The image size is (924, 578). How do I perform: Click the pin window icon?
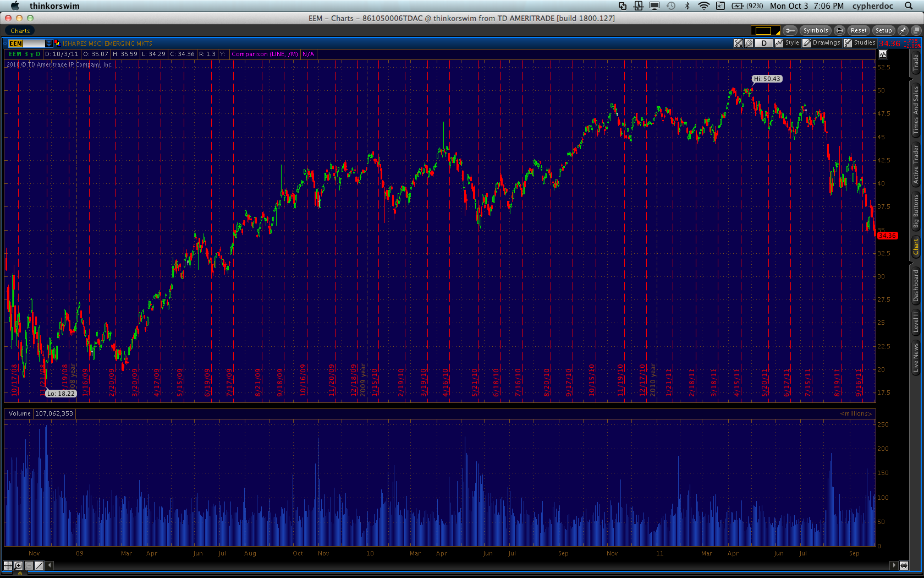coord(903,30)
